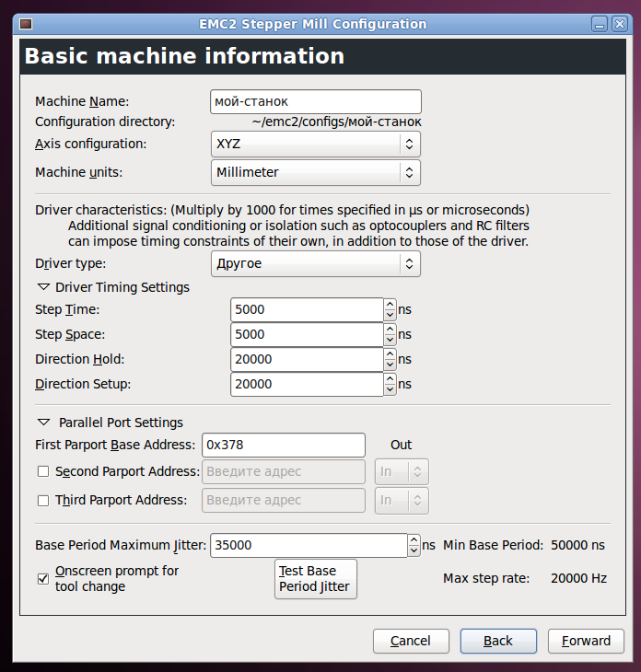This screenshot has height=672, width=641.
Task: Click the Basic machine information heading
Action: pyautogui.click(x=184, y=56)
